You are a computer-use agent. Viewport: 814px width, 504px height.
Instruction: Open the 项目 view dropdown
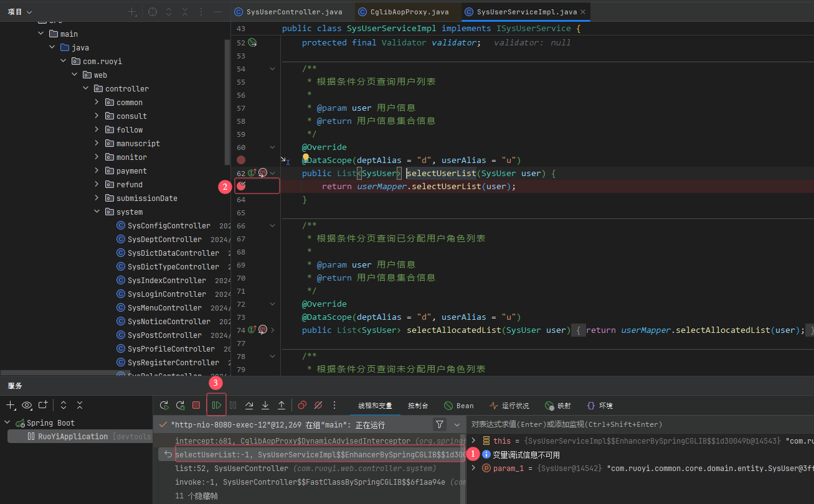(x=20, y=12)
